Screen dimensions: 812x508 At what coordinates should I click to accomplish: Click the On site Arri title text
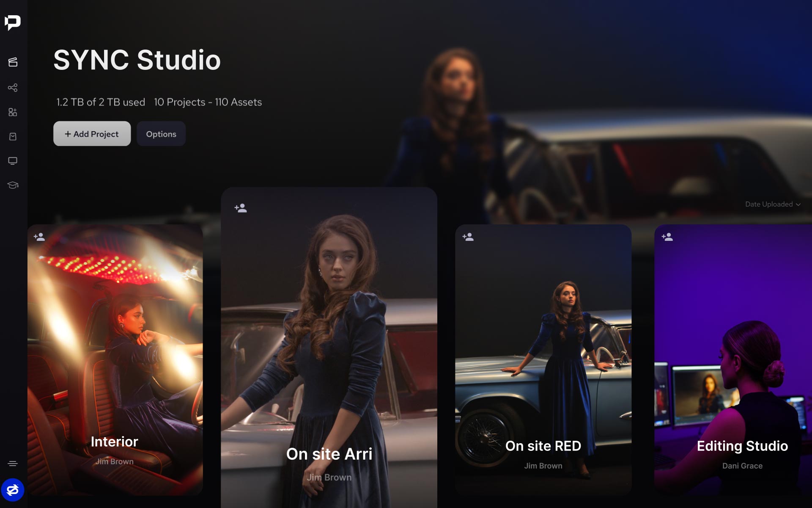click(329, 454)
